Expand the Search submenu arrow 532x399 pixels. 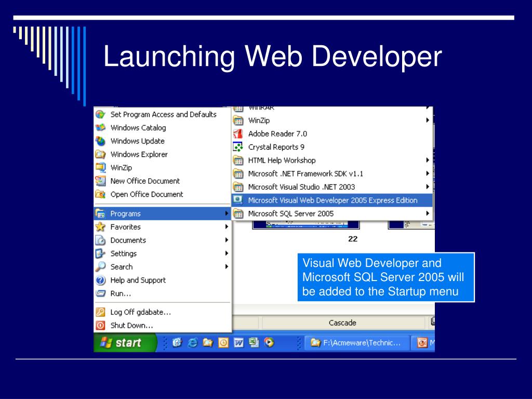227,267
